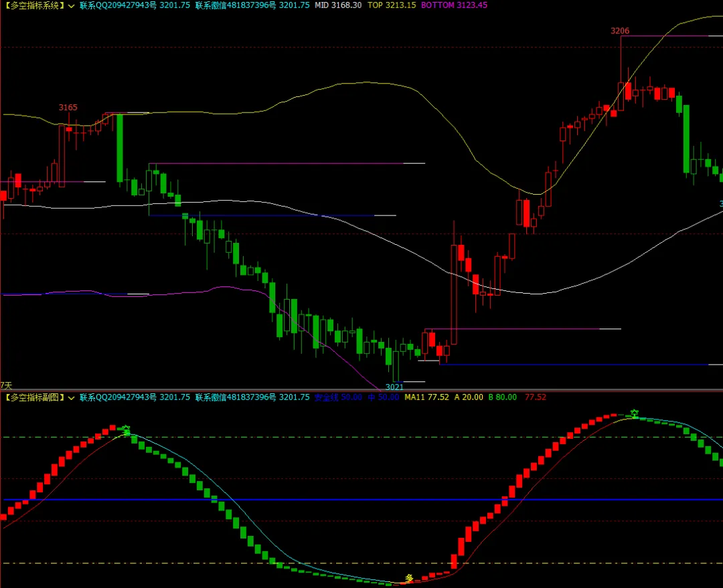Click the 7天 period label

[6, 385]
